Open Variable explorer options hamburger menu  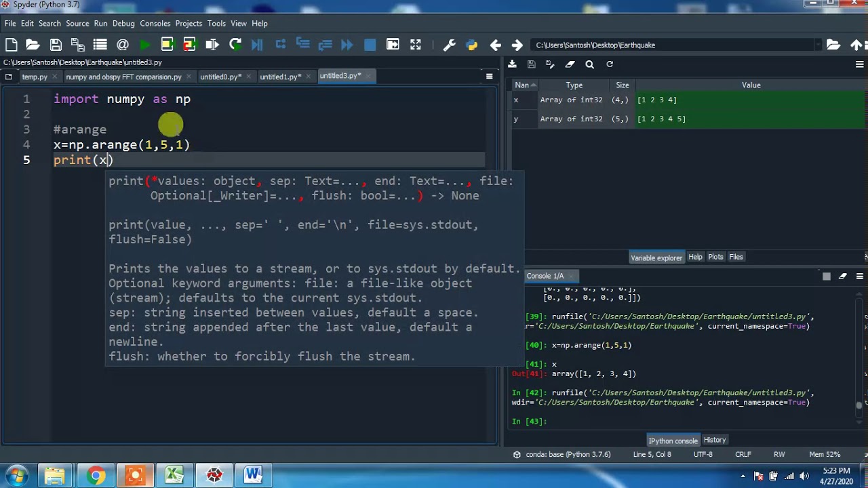(x=860, y=64)
